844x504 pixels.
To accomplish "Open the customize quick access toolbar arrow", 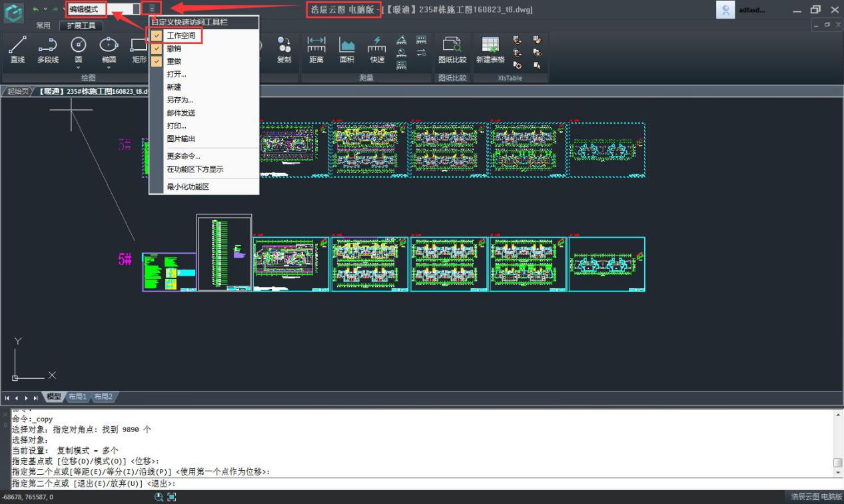I will click(153, 9).
